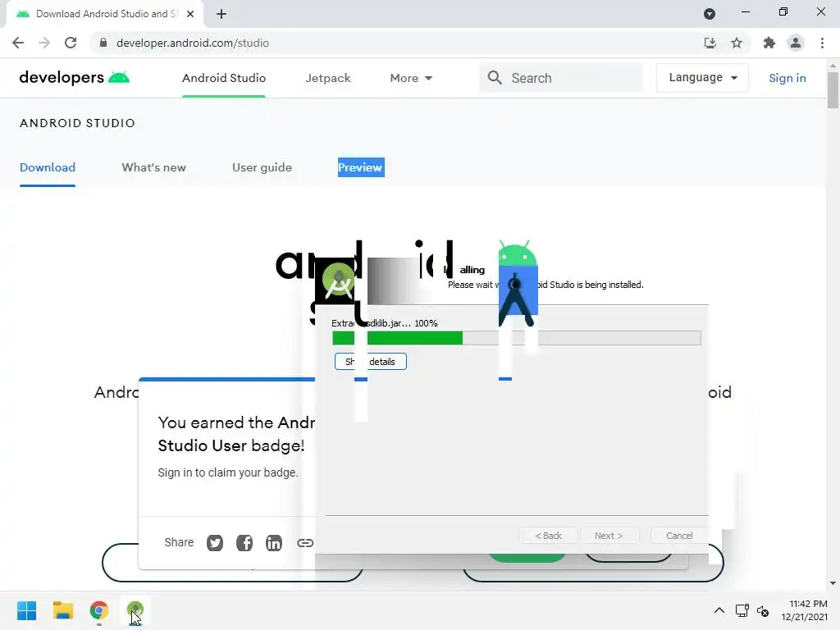Open the volume tray icon
Viewport: 840px width, 630px height.
point(763,610)
